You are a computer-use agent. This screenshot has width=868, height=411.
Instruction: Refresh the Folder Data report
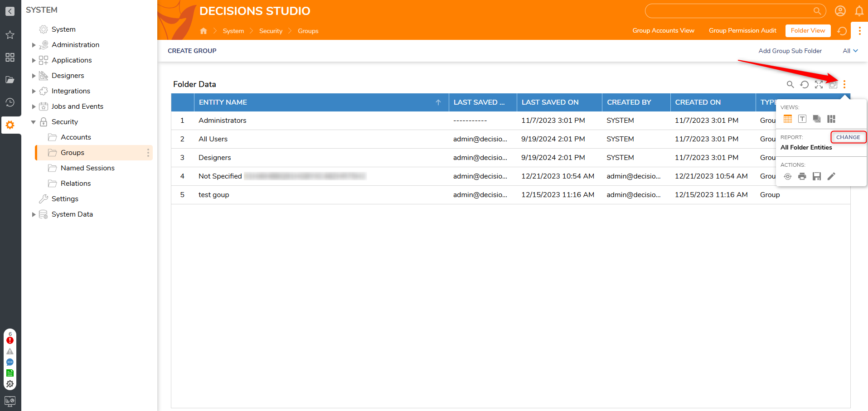coord(805,84)
